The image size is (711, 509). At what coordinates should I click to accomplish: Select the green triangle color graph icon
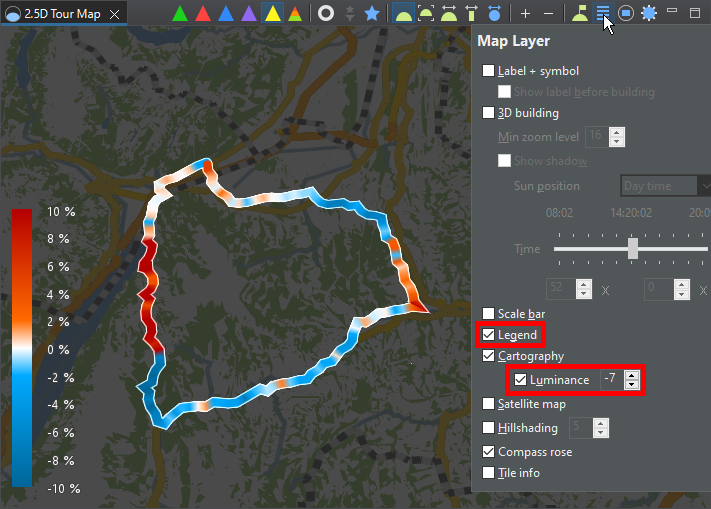pos(180,14)
